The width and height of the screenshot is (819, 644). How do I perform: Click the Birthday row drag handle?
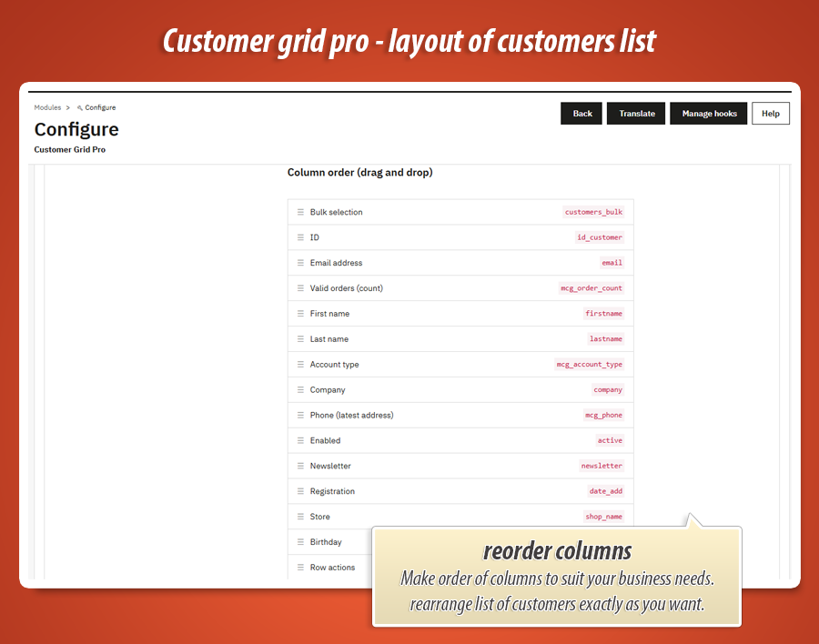(x=300, y=542)
